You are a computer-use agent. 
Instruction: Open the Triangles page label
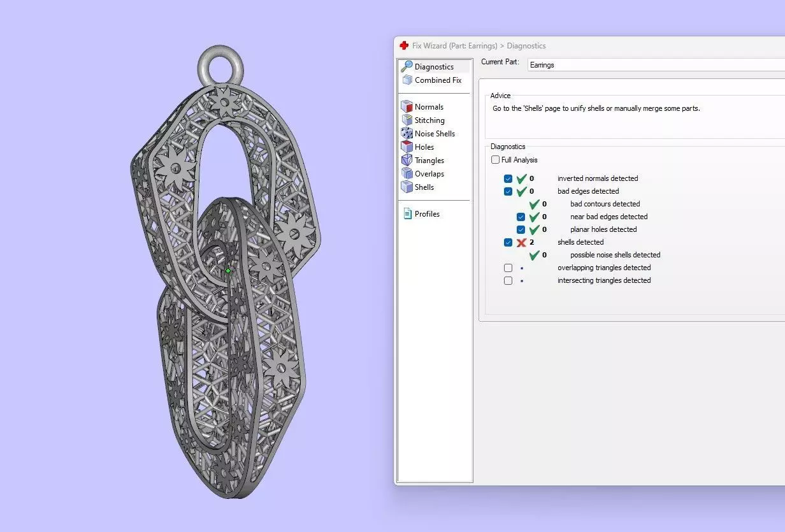[x=429, y=161]
